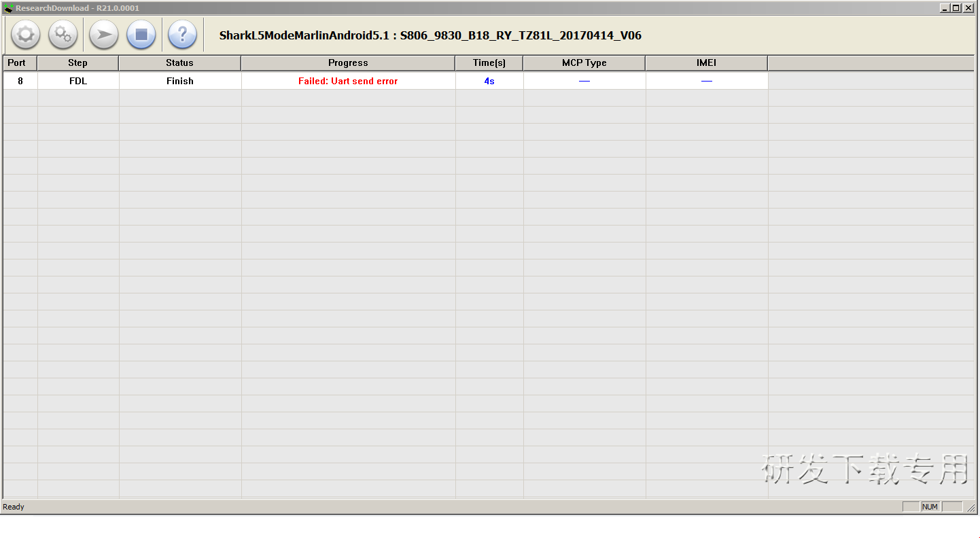Select port 8 cell in the table
This screenshot has height=538, width=980.
pyautogui.click(x=20, y=81)
